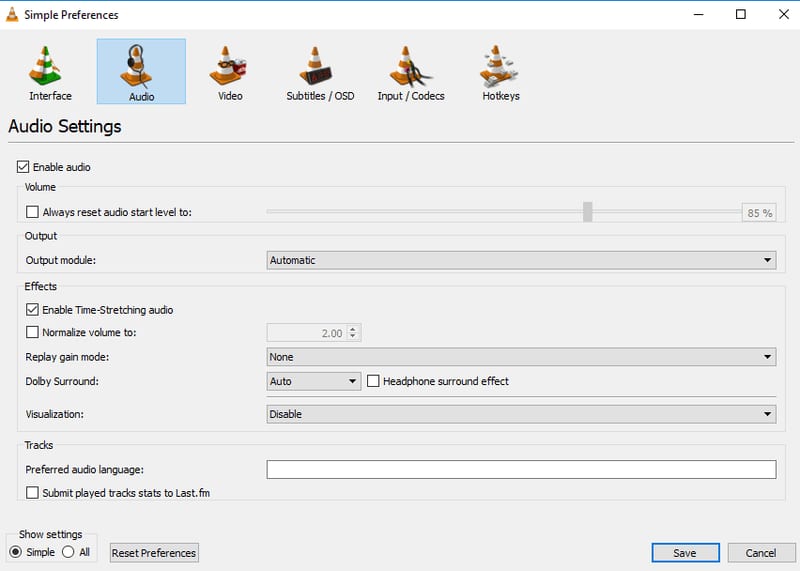
Task: Save the preferences
Action: point(685,553)
